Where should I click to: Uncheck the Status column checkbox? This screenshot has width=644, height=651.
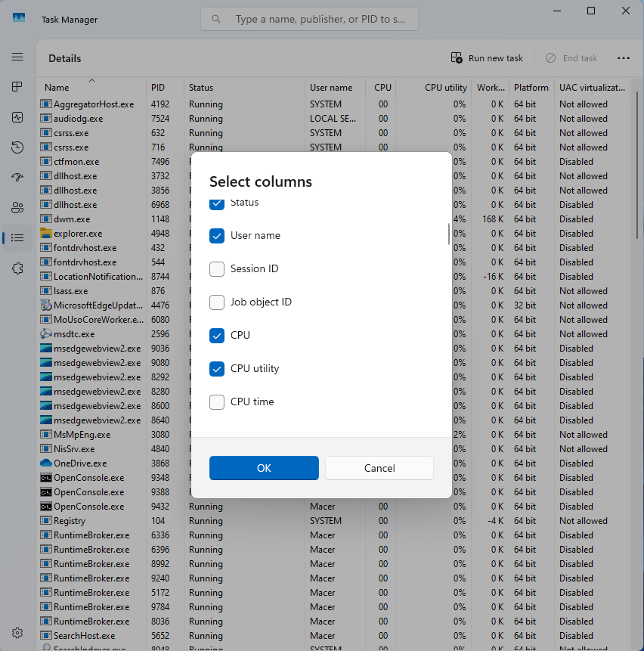pyautogui.click(x=217, y=204)
